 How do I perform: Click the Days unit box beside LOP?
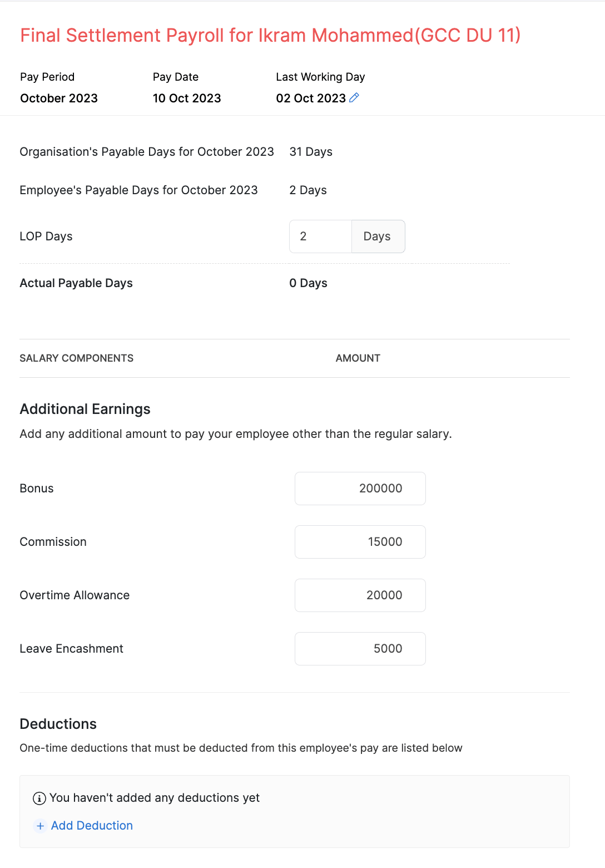pyautogui.click(x=378, y=236)
